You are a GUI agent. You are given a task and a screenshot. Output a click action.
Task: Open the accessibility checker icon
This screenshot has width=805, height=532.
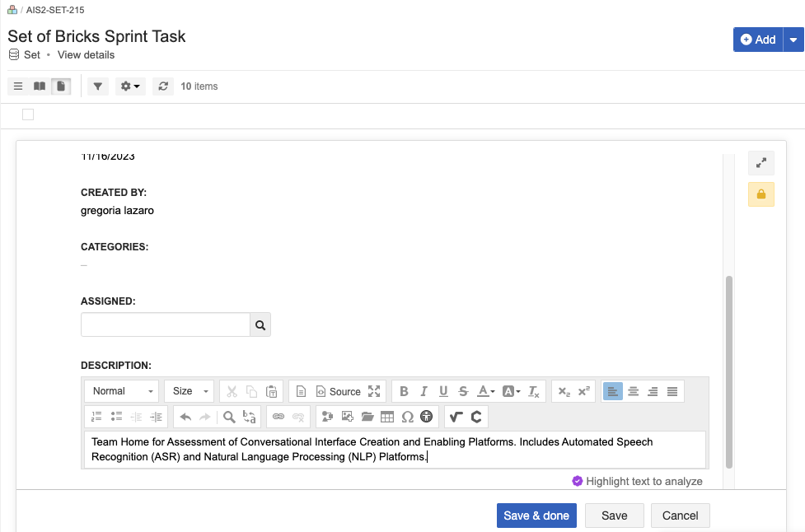tap(427, 417)
